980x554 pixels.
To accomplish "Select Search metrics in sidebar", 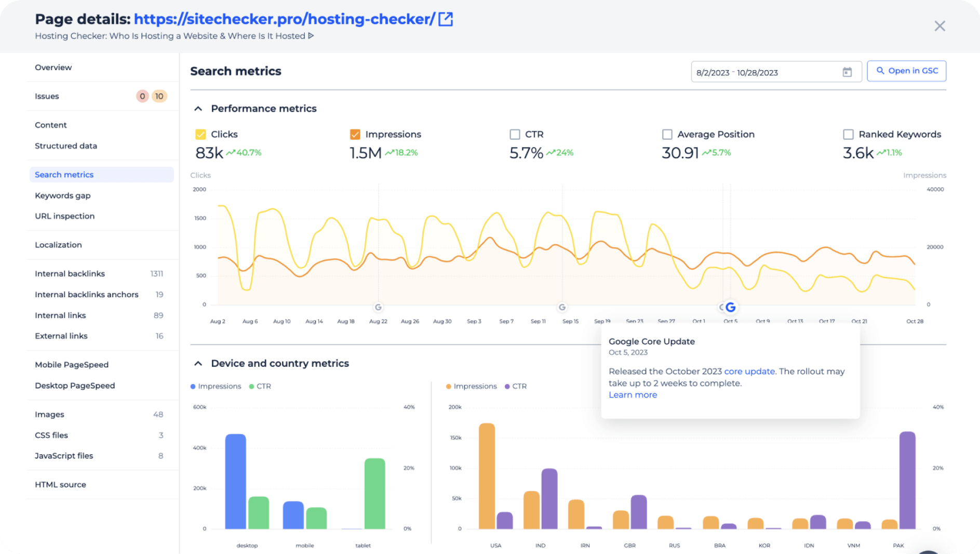I will click(x=101, y=175).
